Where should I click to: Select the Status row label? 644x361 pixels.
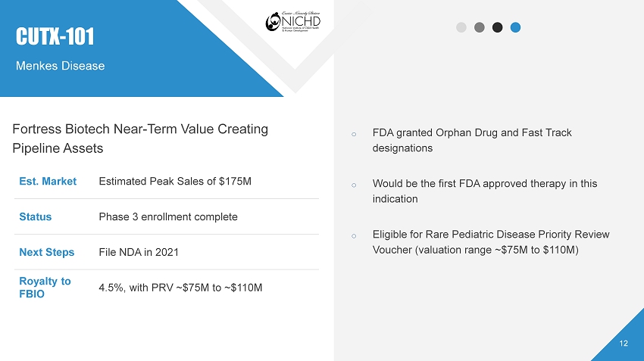tap(36, 216)
